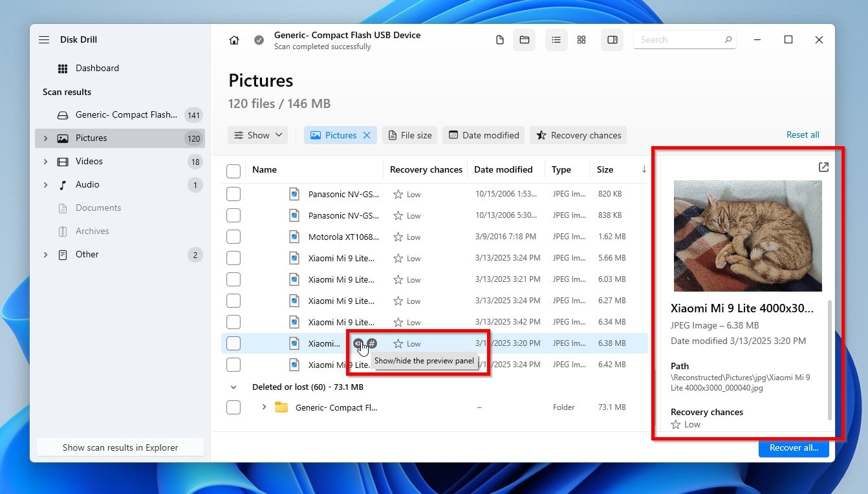This screenshot has height=494, width=868.
Task: Check the select-all checkbox in header
Action: coord(233,171)
